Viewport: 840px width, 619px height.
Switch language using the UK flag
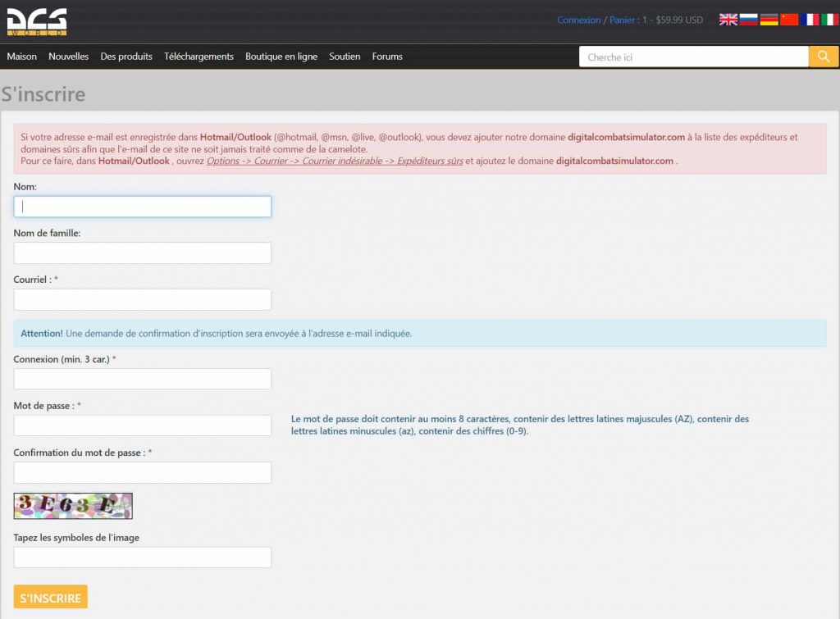click(728, 20)
